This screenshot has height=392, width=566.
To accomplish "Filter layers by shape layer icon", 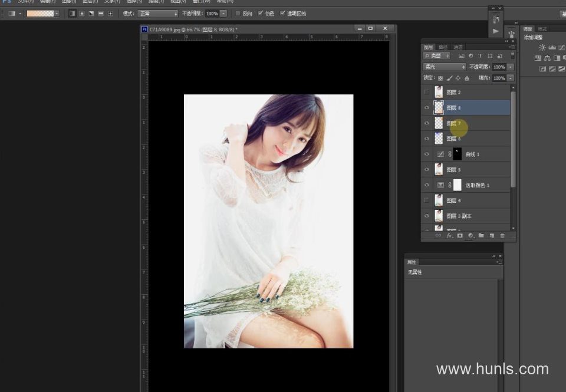I will pyautogui.click(x=490, y=56).
